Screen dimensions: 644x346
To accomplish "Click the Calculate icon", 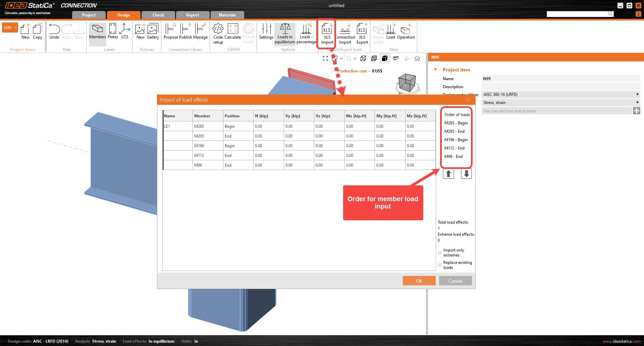I will 232,32.
